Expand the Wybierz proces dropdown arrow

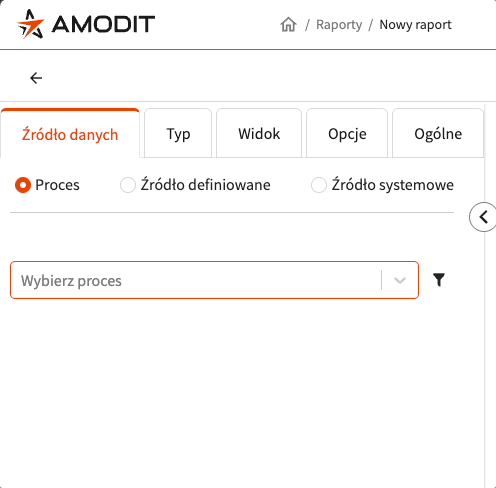[x=400, y=280]
